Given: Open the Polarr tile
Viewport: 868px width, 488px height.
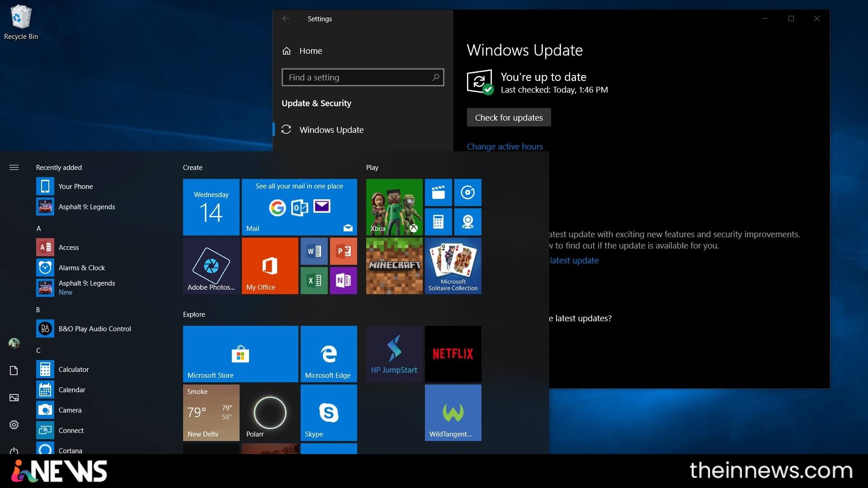Looking at the screenshot, I should 270,413.
